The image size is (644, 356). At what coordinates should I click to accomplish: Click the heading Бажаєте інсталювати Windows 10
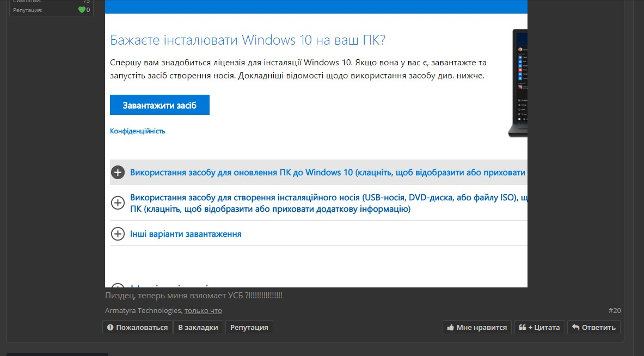(248, 40)
